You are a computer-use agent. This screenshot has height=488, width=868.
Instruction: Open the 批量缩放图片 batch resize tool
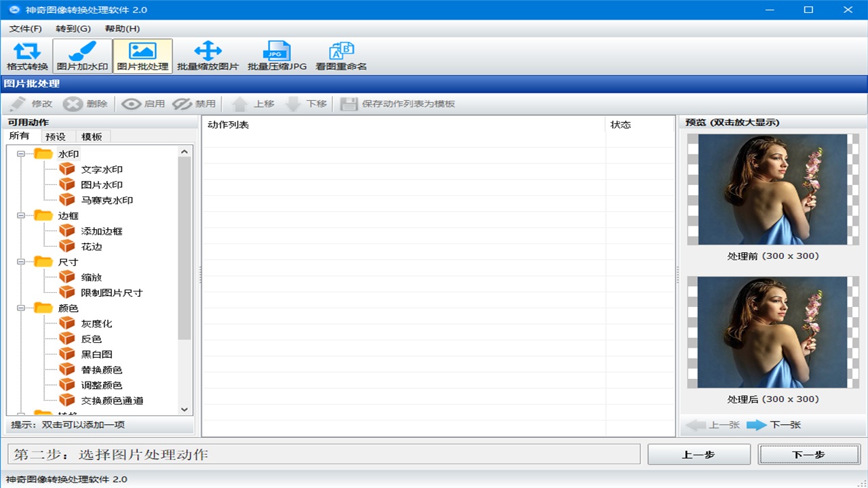click(x=208, y=56)
